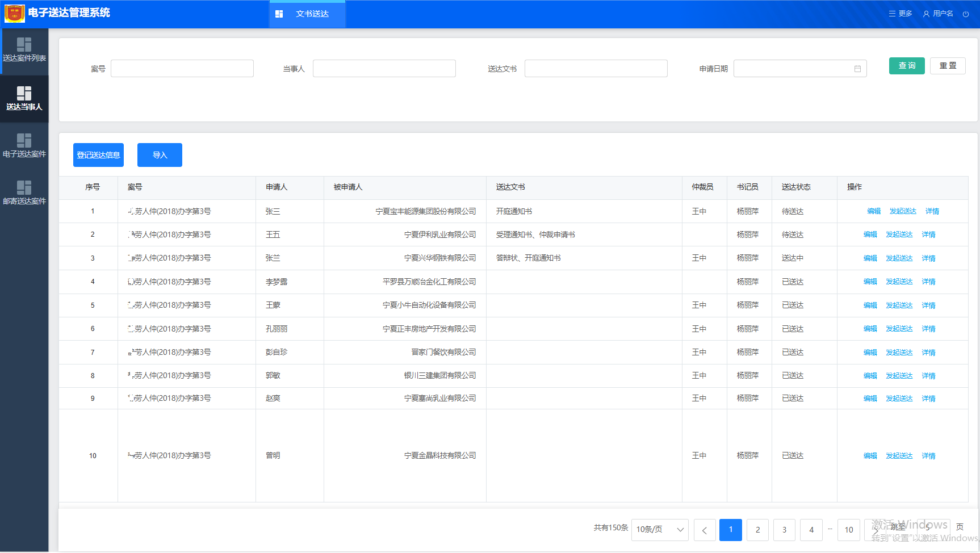
Task: Click 宁夏宝丰能源集团股份有限公司 cell
Action: point(426,211)
